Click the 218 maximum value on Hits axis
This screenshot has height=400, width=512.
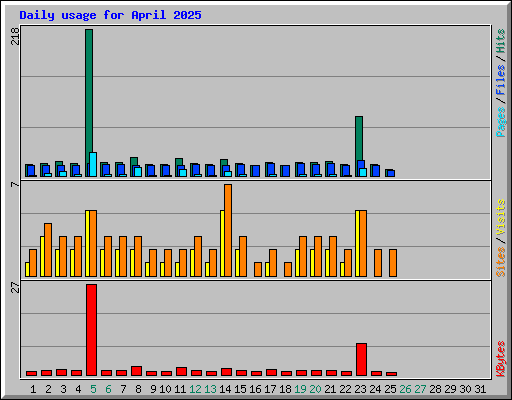tap(15, 36)
